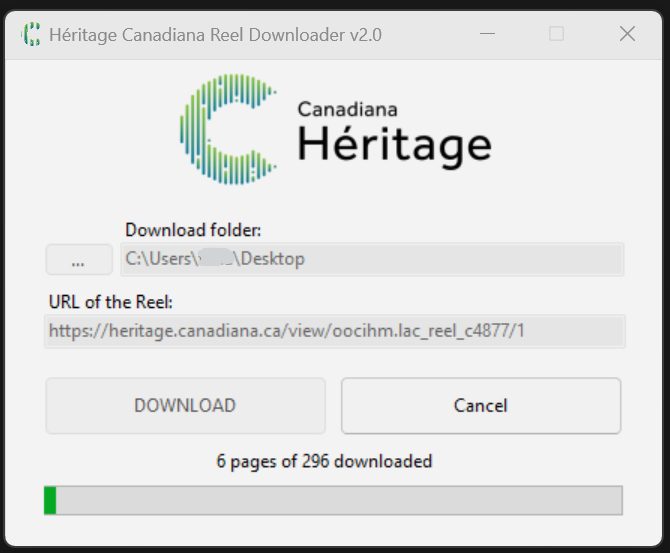Click the Canadiana Héritage logo image
This screenshot has height=553, width=670.
tap(336, 129)
